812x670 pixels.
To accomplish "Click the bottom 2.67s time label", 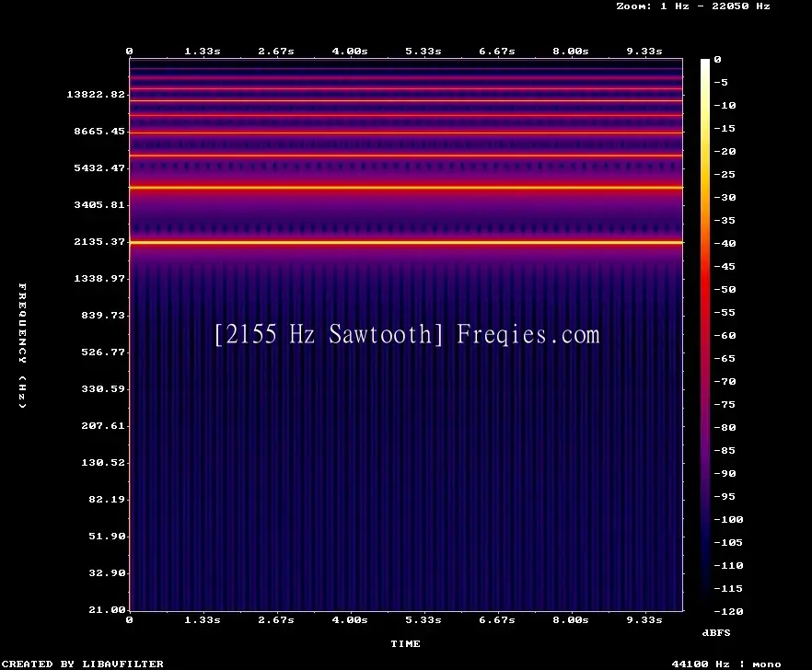I will coord(276,619).
